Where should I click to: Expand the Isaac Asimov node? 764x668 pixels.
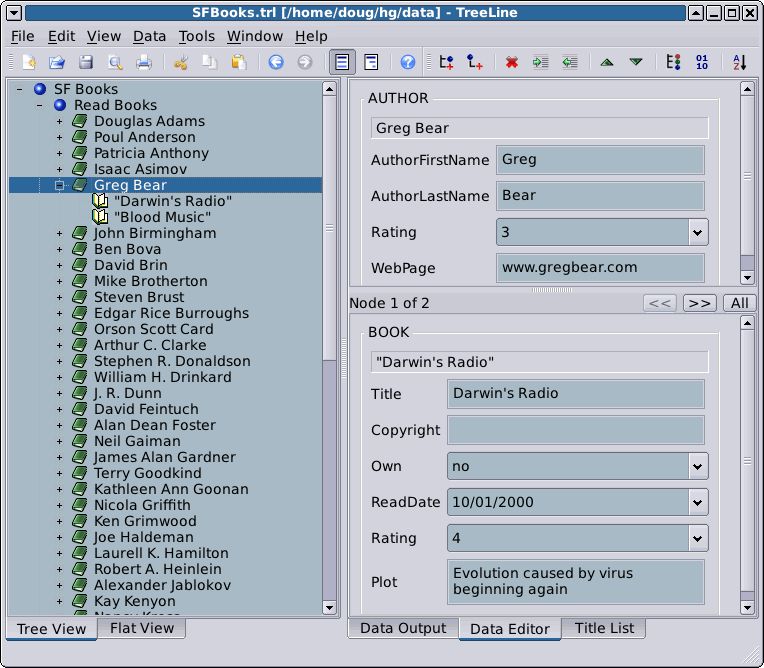59,169
